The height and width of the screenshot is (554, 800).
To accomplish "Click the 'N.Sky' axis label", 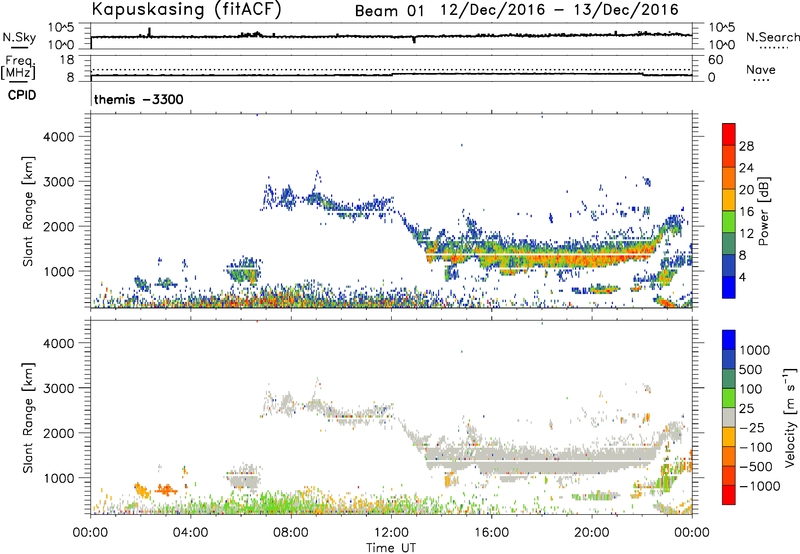I will 19,37.
